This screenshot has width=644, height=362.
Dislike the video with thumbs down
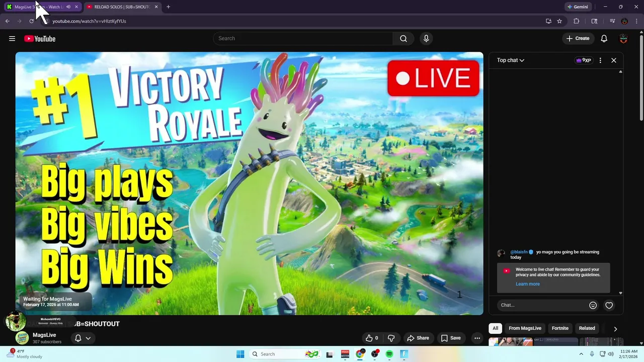(x=391, y=338)
